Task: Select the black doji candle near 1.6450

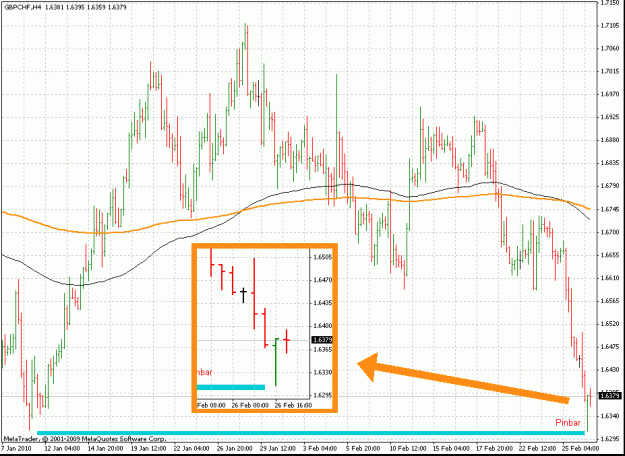Action: tap(579, 361)
